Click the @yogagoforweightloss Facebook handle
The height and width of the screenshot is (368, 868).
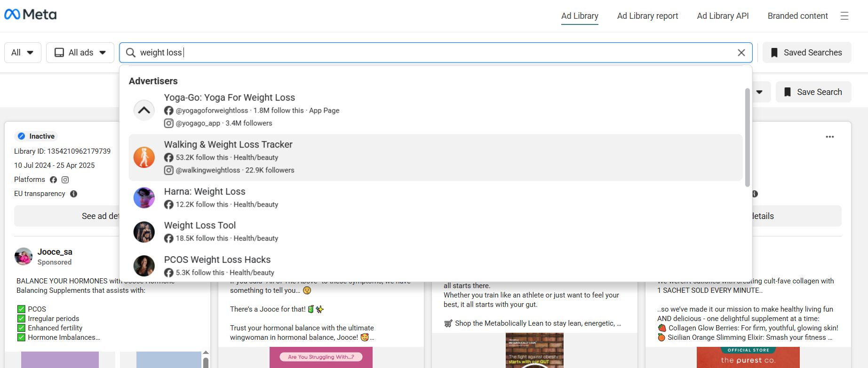(212, 110)
